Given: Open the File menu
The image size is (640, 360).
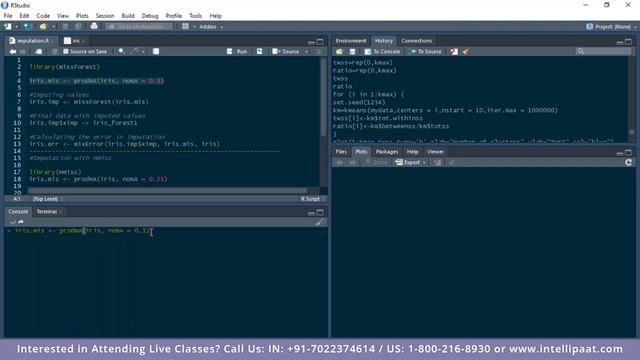Looking at the screenshot, I should click(x=8, y=16).
